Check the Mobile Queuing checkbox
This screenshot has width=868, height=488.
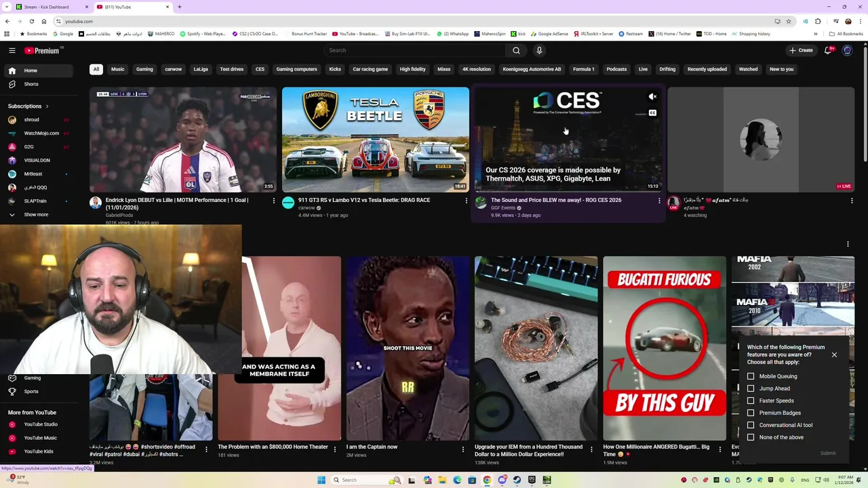pos(751,376)
